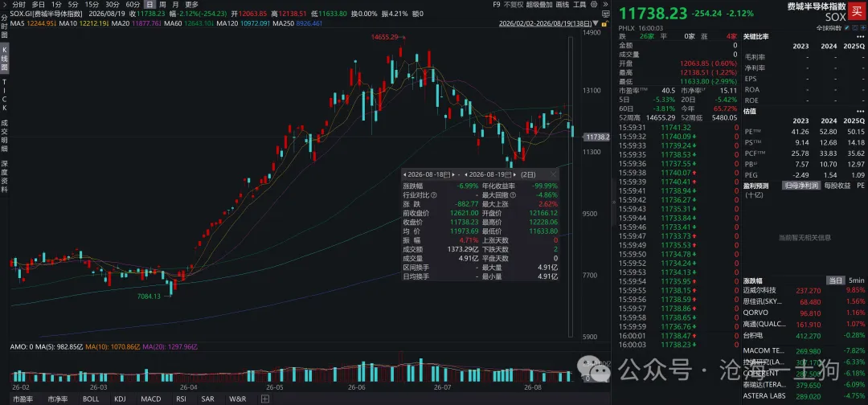
Task: Expand the sidebar with the top-left arrow
Action: pos(4,5)
